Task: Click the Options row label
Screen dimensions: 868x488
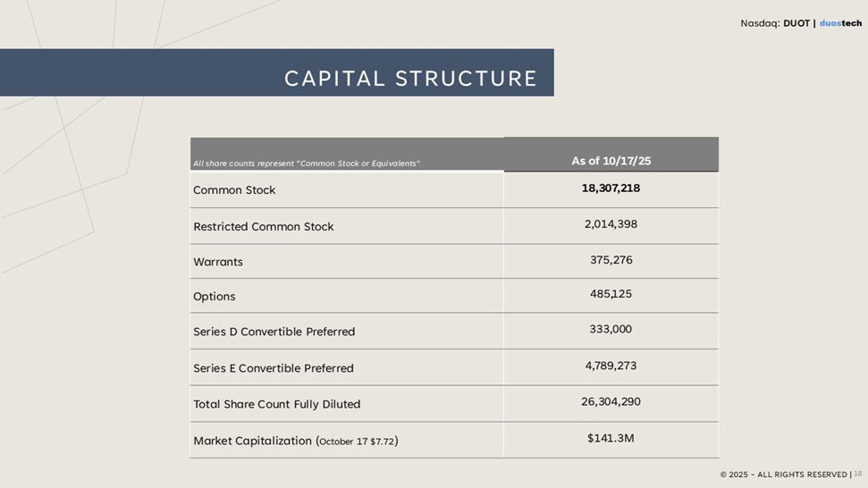Action: [215, 297]
